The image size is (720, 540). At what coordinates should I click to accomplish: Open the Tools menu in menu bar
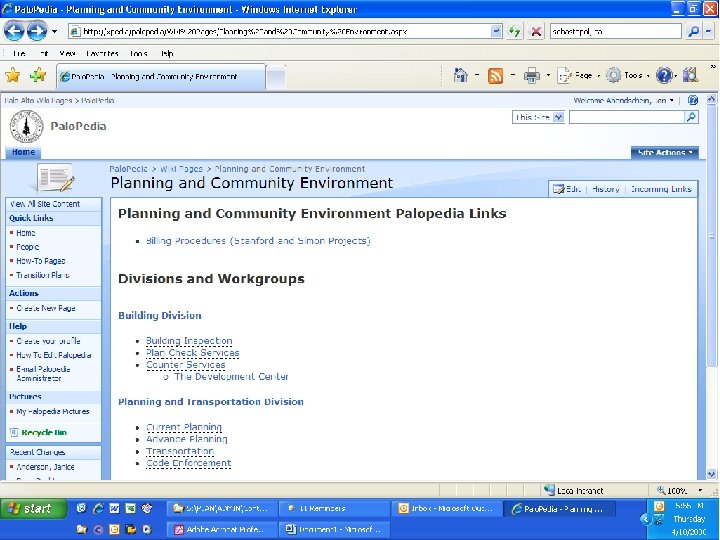(138, 53)
